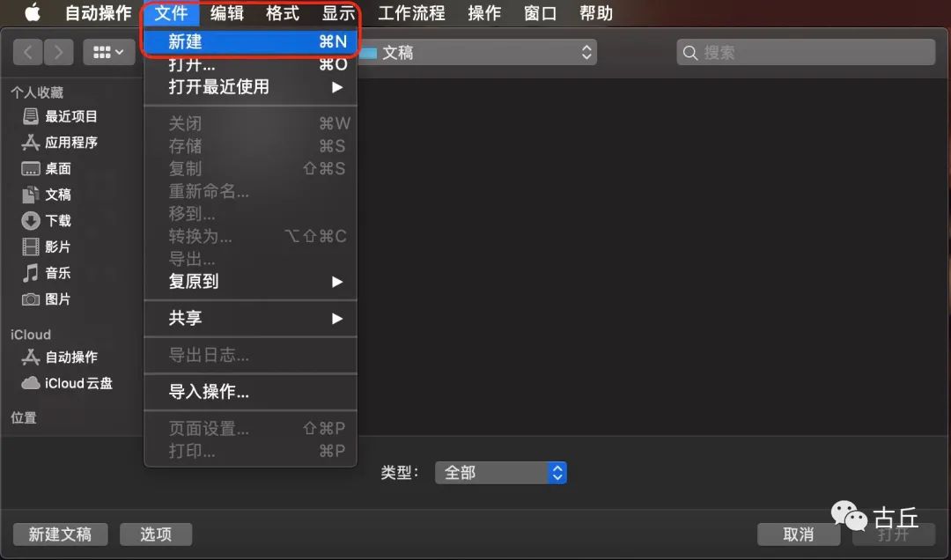Viewport: 951px width, 560px height.
Task: Click the 新建文稿 button
Action: 60,534
